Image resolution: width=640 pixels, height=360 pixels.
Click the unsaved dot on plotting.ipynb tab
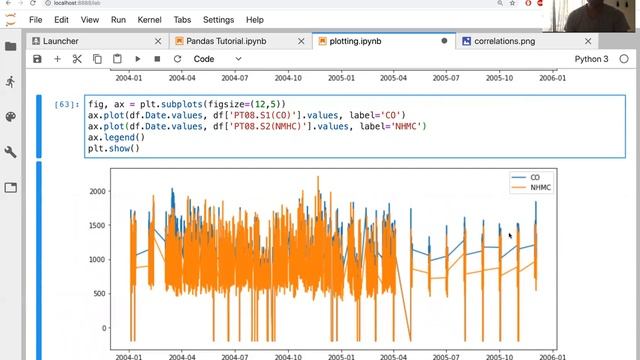pos(444,41)
